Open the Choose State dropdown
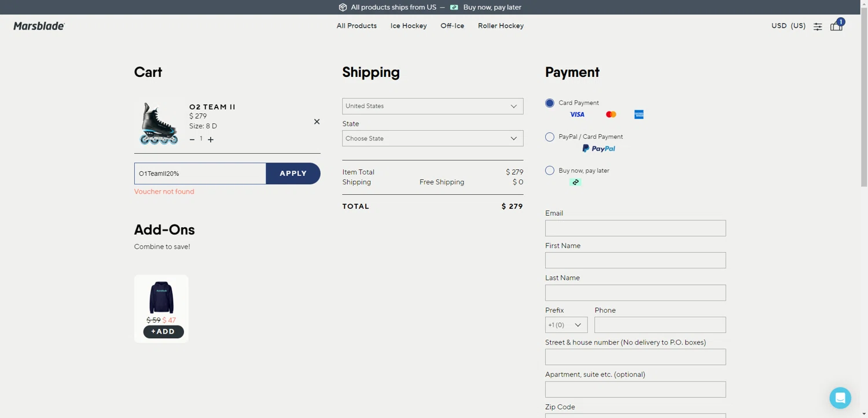The image size is (868, 418). (433, 139)
